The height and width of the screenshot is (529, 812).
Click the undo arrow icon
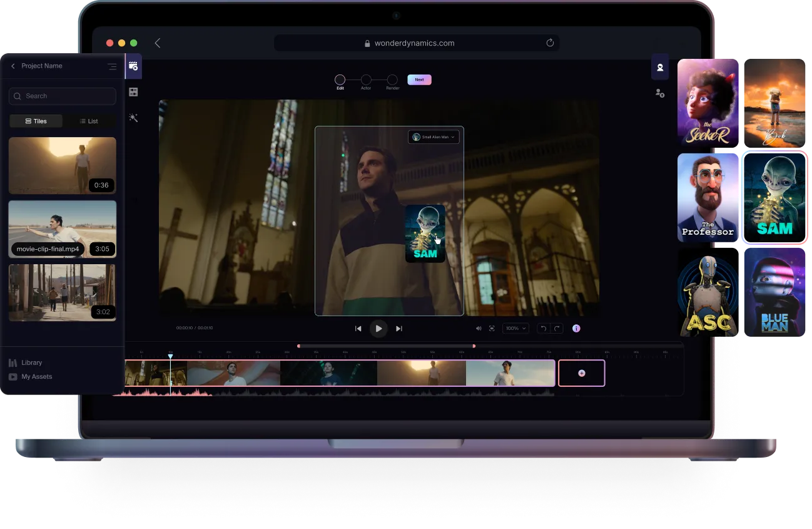[x=543, y=328]
